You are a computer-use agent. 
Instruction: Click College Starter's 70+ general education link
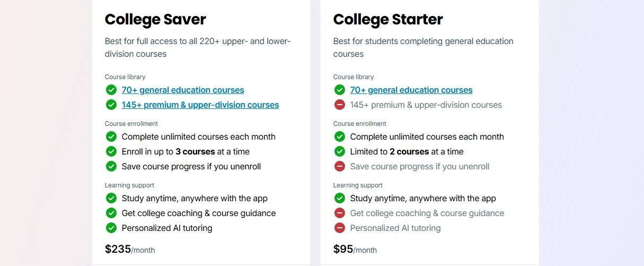[x=411, y=90]
